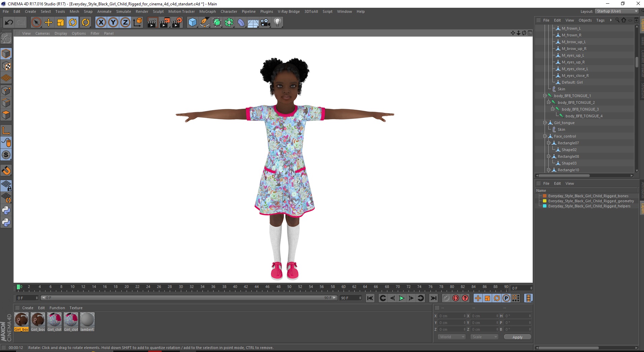Toggle Z axis lock
644x352 pixels.
tap(125, 23)
